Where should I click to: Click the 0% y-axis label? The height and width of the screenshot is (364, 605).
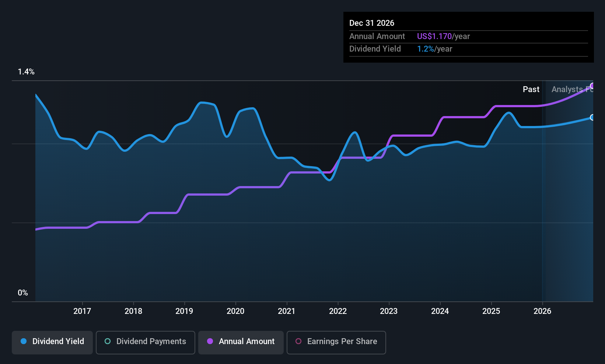coord(23,293)
